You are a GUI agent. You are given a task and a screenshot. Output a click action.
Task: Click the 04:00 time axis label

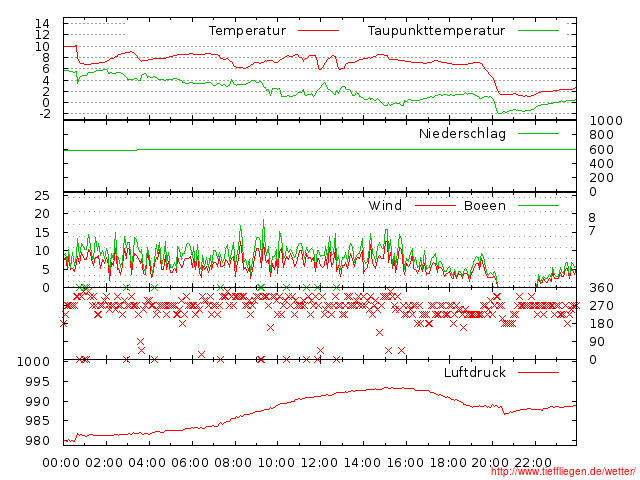[147, 463]
